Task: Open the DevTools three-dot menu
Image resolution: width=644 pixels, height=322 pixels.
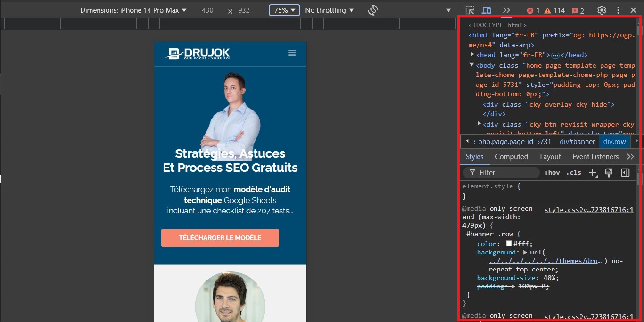Action: [618, 10]
